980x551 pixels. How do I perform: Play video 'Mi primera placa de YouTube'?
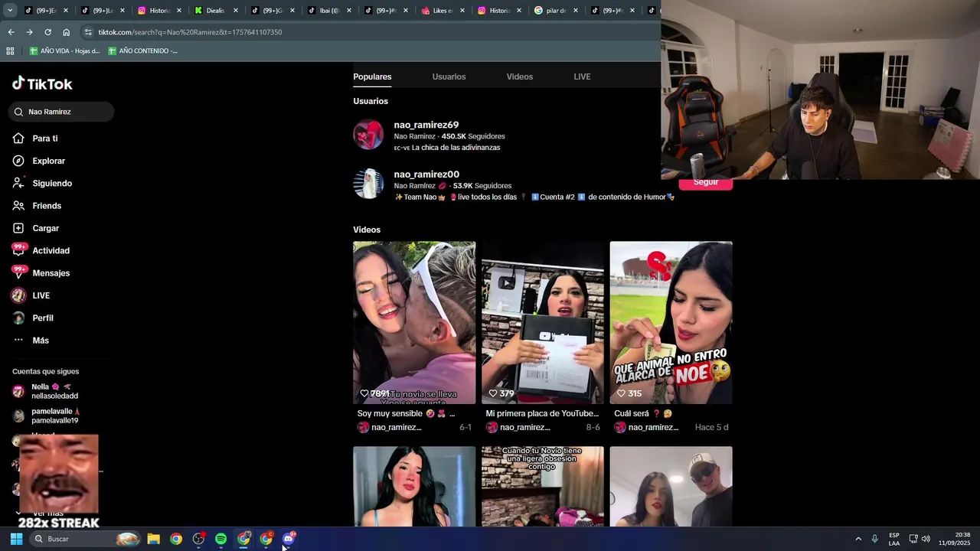(x=543, y=323)
